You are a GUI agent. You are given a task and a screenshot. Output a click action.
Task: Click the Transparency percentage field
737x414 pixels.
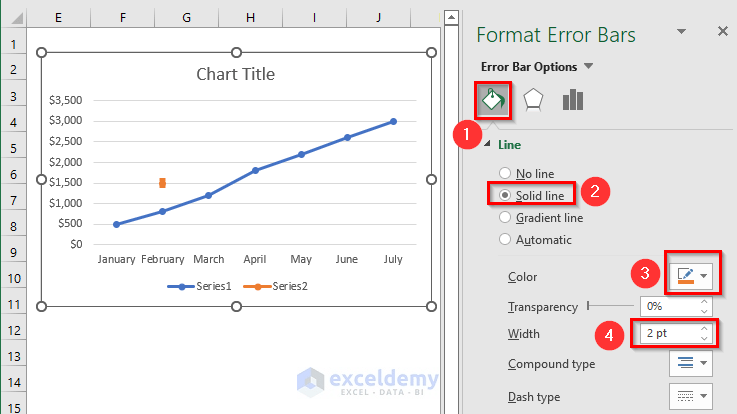tap(670, 306)
